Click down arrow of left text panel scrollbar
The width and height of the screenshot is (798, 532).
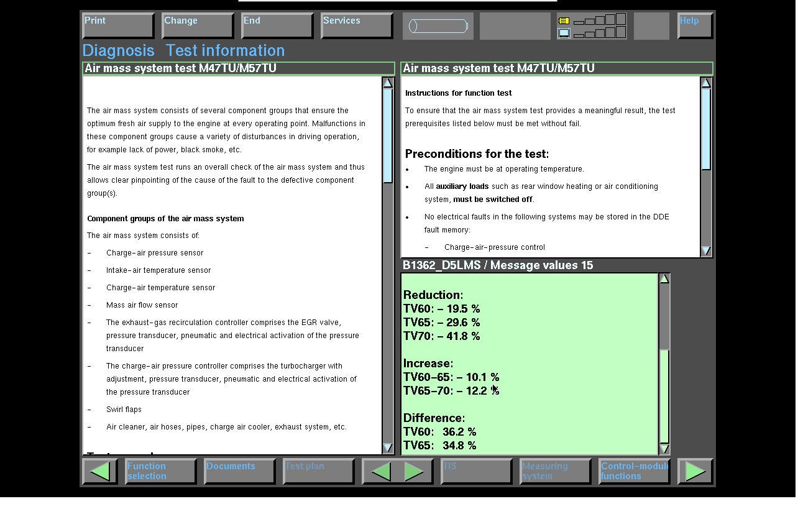pos(388,447)
